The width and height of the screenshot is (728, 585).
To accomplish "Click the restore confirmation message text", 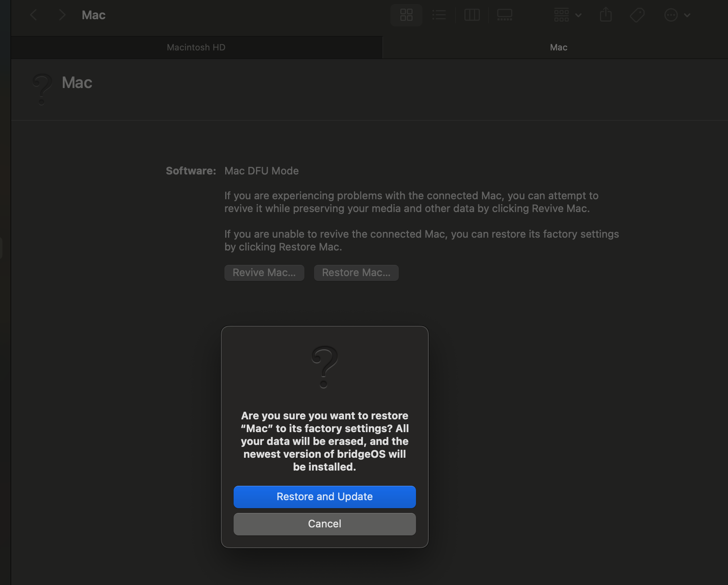I will 325,441.
